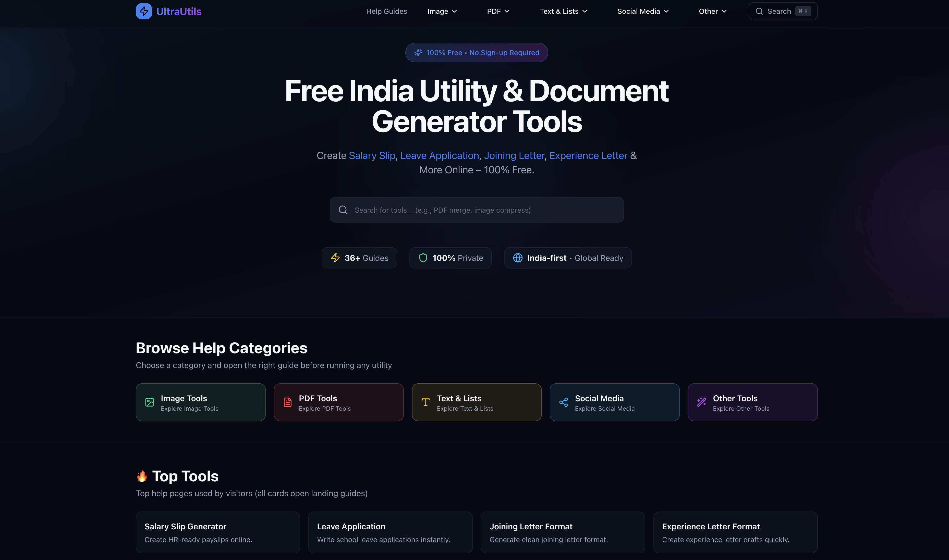Click the UltraUtils lightning bolt logo icon

pos(144,11)
